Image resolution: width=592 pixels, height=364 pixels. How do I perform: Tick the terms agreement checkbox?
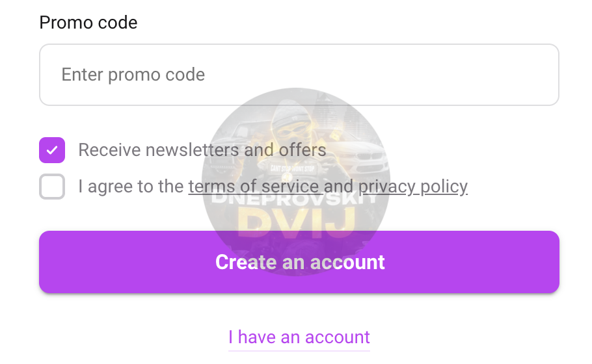click(x=52, y=187)
